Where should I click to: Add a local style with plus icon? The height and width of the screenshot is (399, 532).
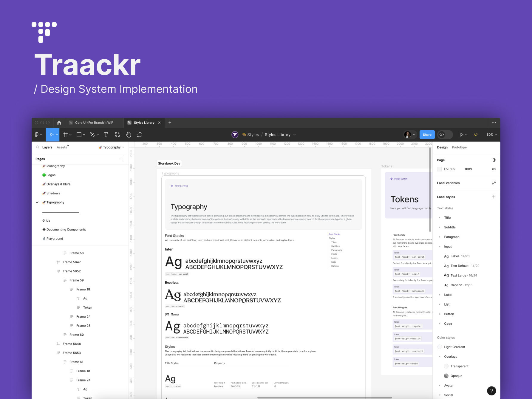point(494,197)
